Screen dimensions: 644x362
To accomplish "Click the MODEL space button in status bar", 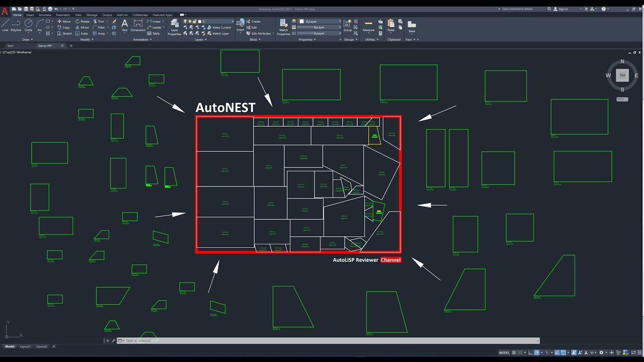I will click(x=504, y=352).
